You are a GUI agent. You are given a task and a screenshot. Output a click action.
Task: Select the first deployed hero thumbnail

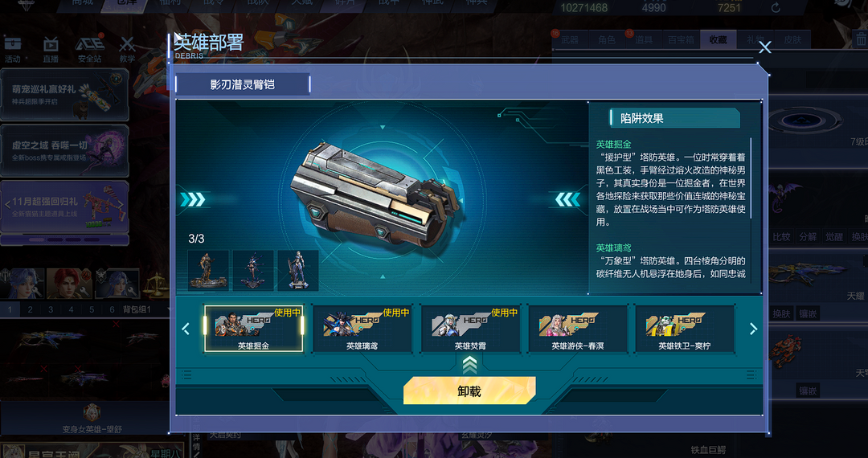click(x=208, y=271)
